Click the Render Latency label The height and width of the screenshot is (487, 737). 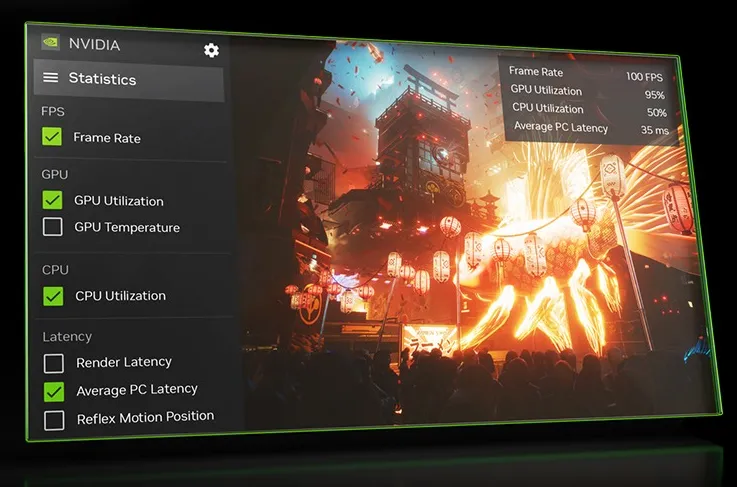pos(124,362)
